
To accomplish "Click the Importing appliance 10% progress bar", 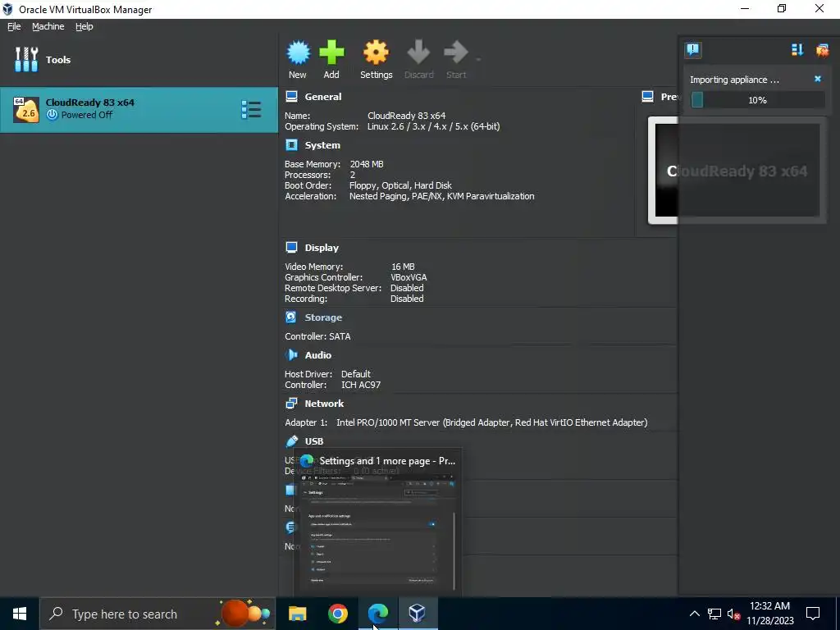I will click(x=757, y=99).
